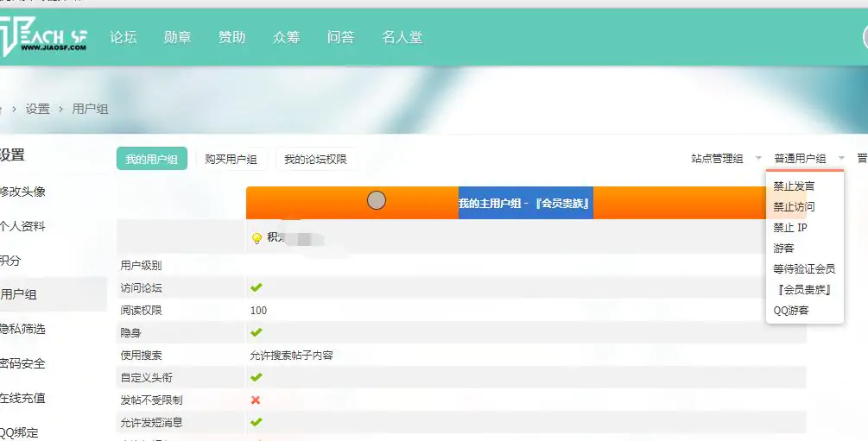868x441 pixels.
Task: Expand the 站点管理组 dropdown arrow
Action: point(758,159)
